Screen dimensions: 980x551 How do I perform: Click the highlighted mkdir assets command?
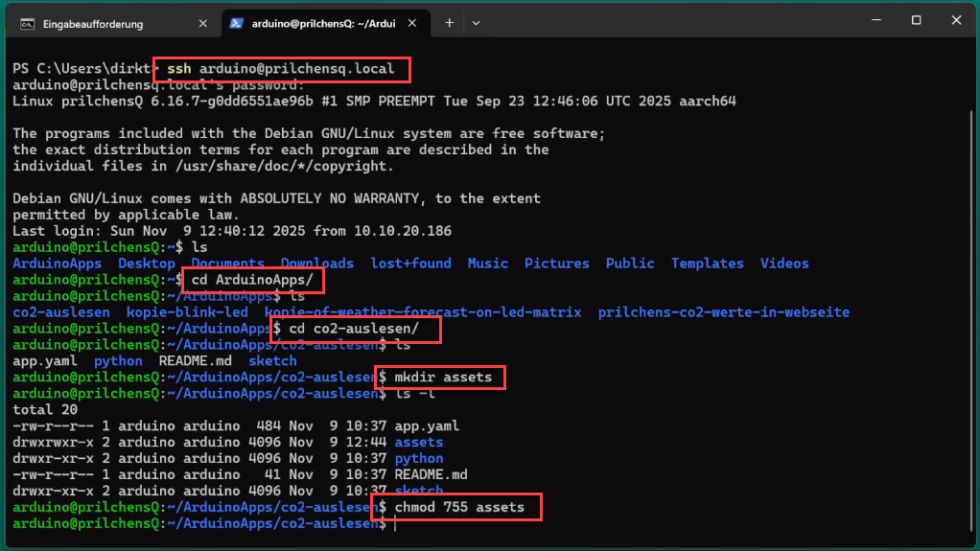(x=442, y=378)
